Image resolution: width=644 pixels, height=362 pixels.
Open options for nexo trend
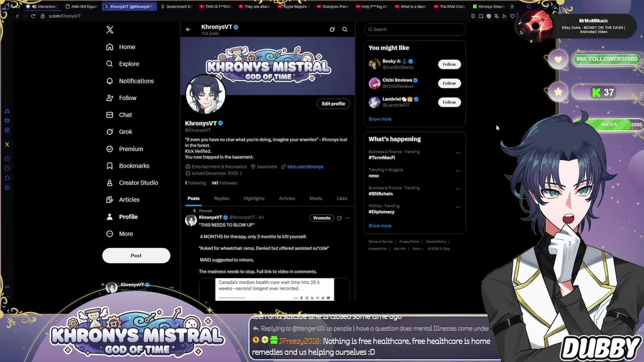pos(458,171)
